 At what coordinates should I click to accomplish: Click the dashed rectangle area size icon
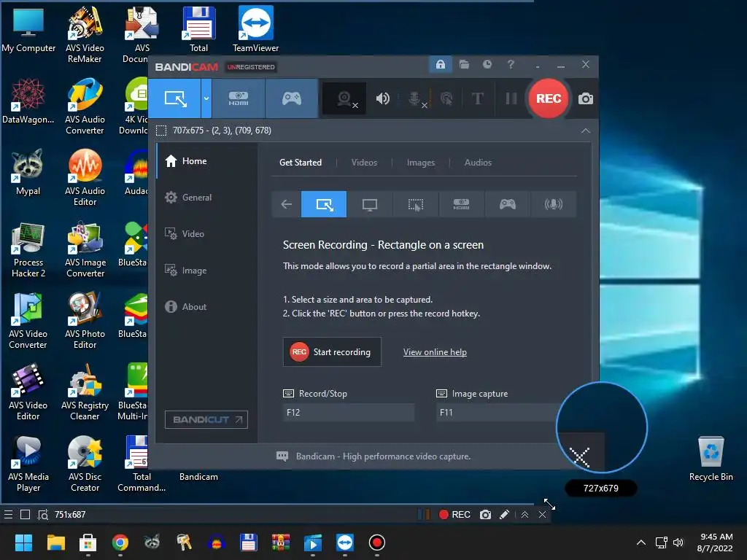pyautogui.click(x=161, y=131)
